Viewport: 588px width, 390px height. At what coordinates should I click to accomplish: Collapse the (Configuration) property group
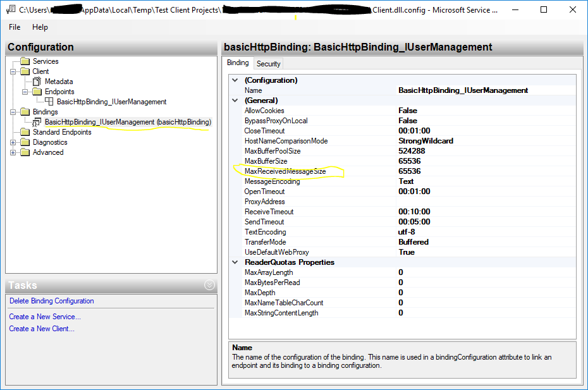pos(235,80)
